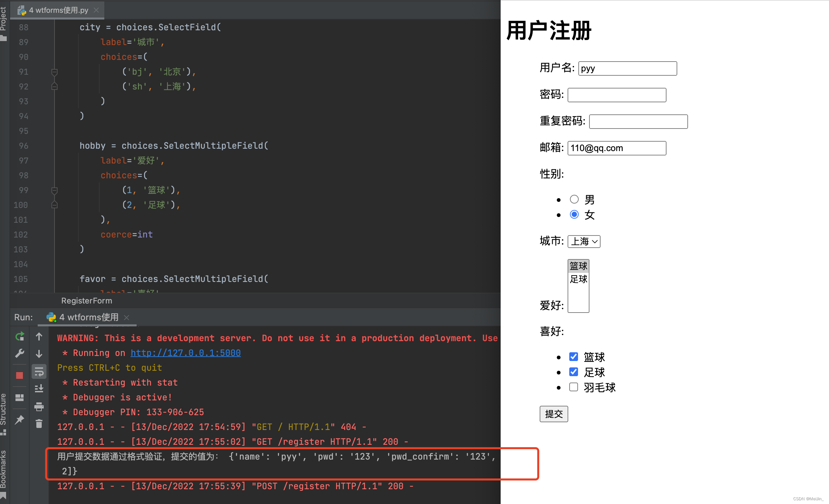Click the Structure icon in left sidebar
Viewport: 829px width, 504px height.
pos(3,432)
